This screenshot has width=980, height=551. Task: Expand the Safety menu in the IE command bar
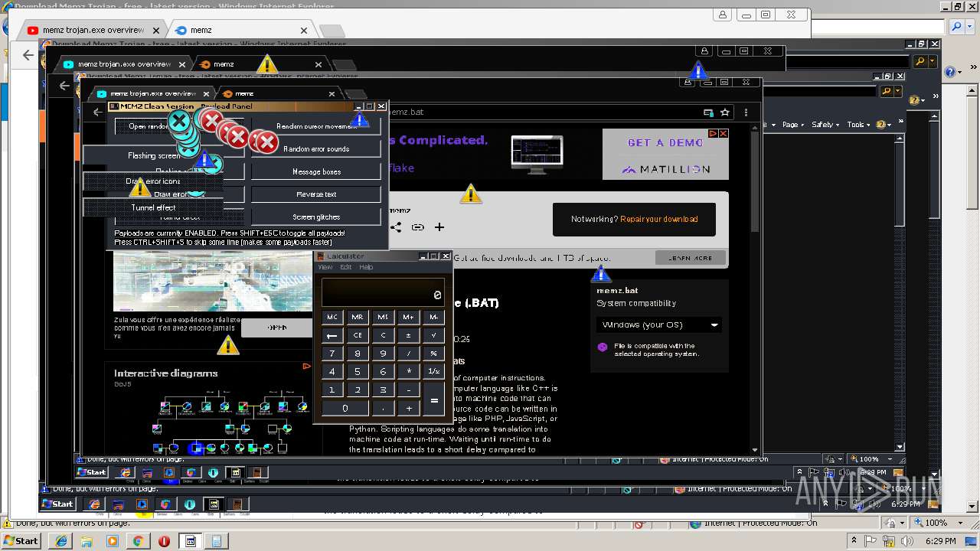(825, 125)
